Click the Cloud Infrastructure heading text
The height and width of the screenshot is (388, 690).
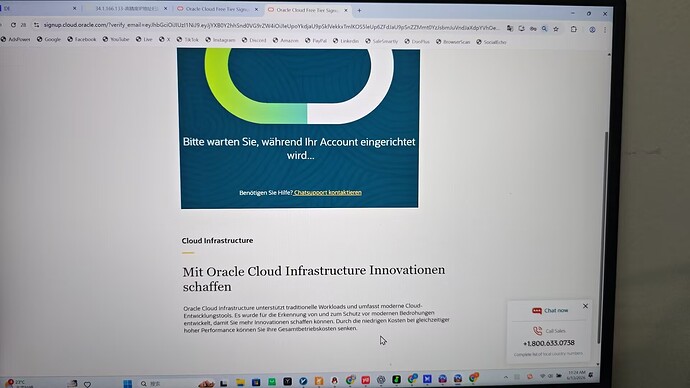pyautogui.click(x=217, y=241)
